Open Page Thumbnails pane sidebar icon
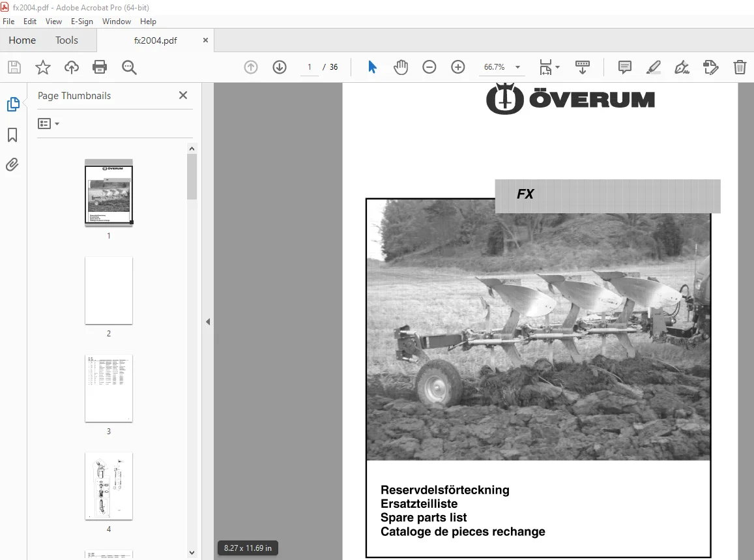This screenshot has width=754, height=560. coord(13,104)
